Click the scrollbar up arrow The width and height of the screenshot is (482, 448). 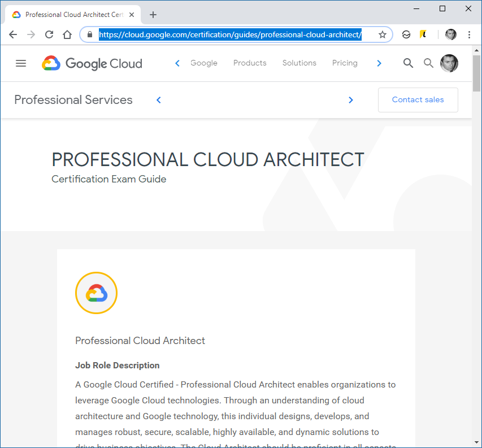point(476,50)
